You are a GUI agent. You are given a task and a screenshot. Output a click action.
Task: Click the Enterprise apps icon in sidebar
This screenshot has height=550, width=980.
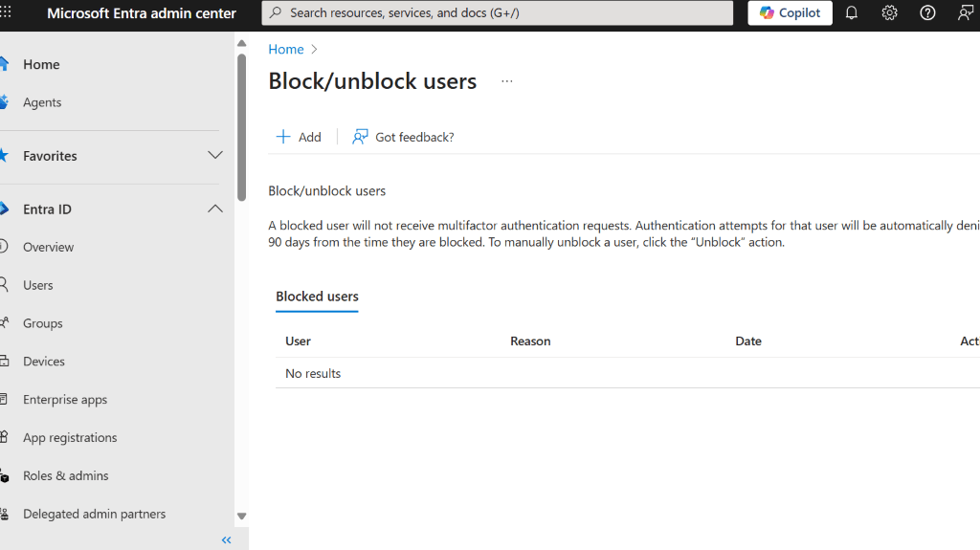coord(4,400)
